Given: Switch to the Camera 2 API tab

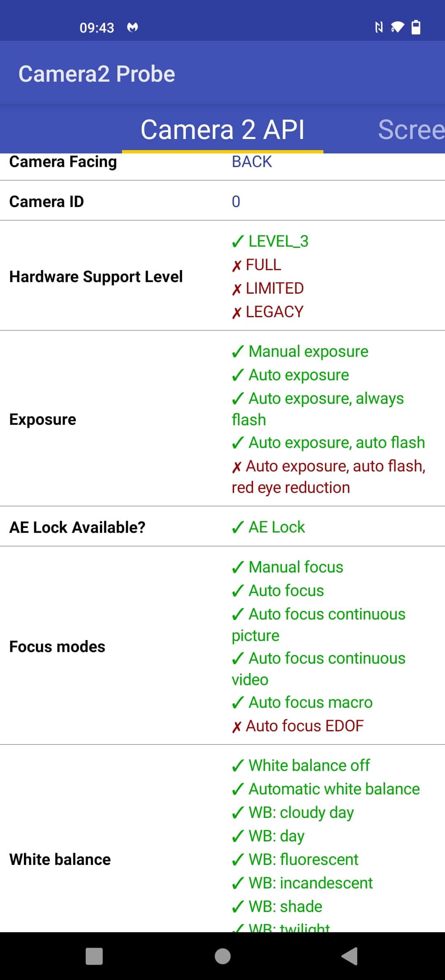Looking at the screenshot, I should point(222,130).
